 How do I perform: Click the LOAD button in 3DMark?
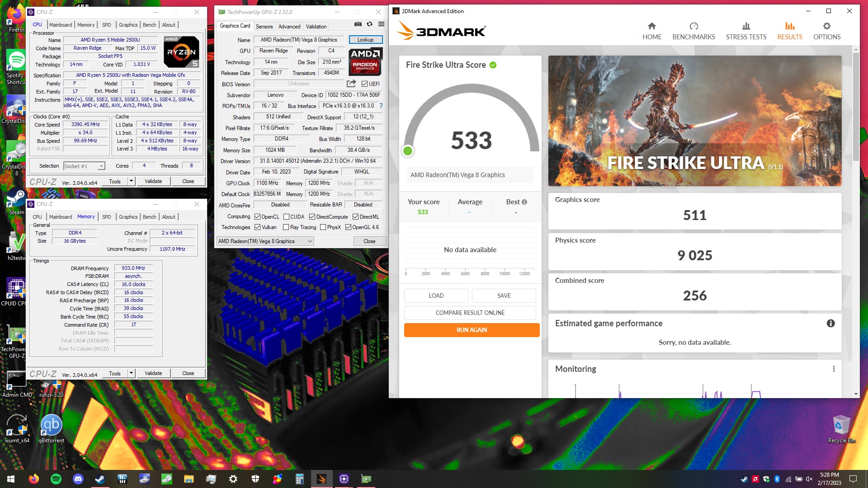point(436,296)
